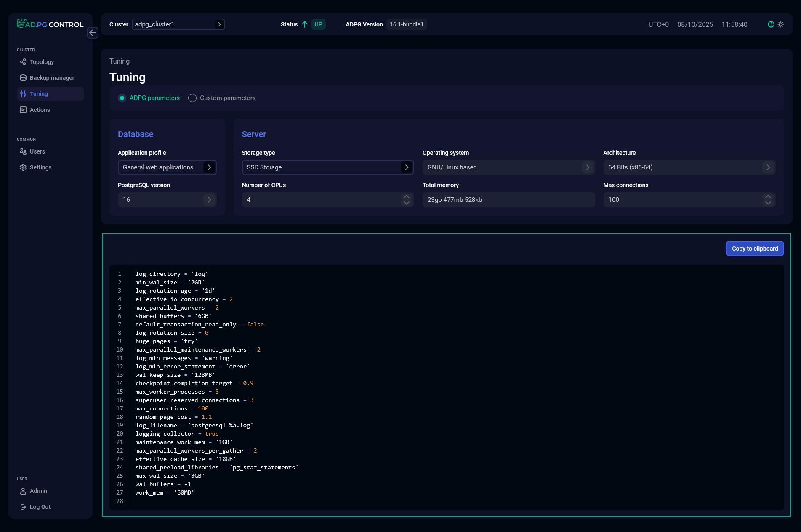The image size is (801, 532).
Task: Collapse the sidebar with the back arrow
Action: (x=93, y=33)
